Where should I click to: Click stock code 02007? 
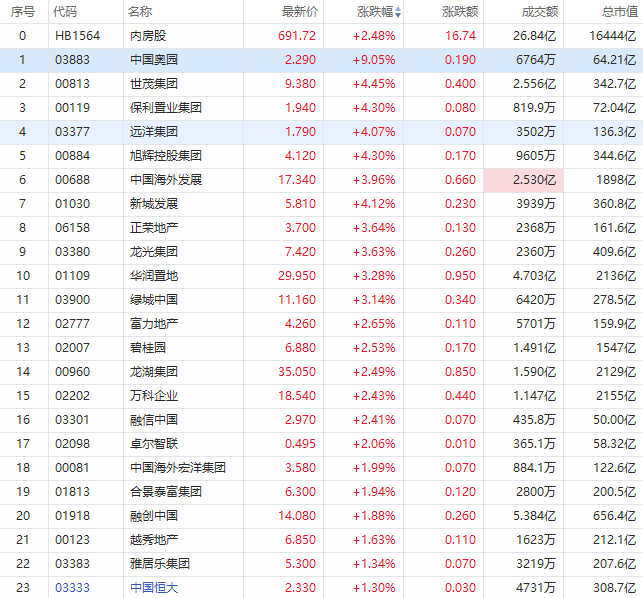click(72, 348)
